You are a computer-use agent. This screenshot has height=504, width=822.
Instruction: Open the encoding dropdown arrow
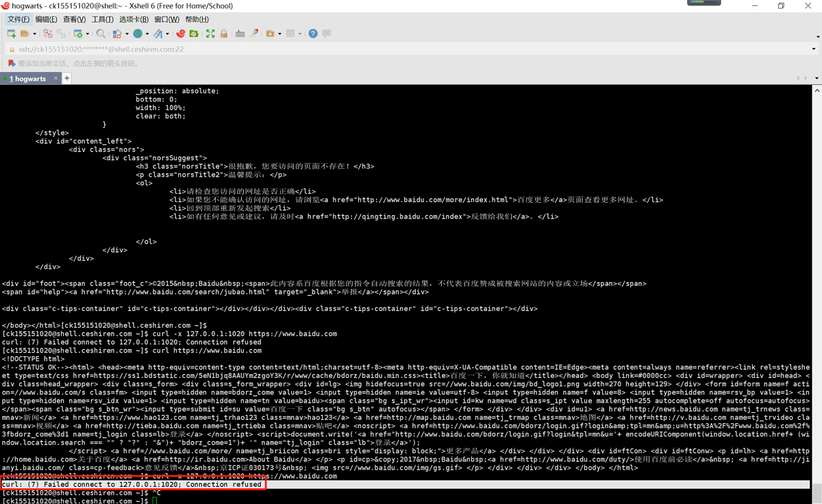[x=146, y=33]
